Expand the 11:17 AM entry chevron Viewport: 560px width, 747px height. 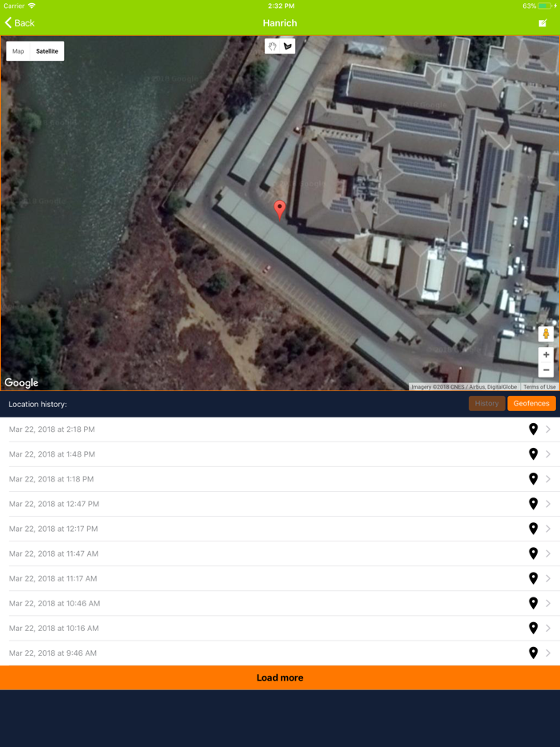(548, 578)
